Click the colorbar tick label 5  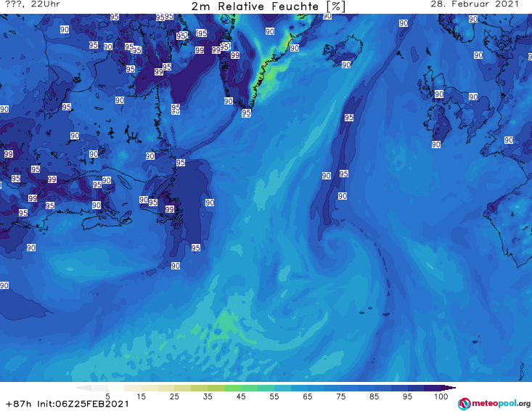tap(107, 396)
